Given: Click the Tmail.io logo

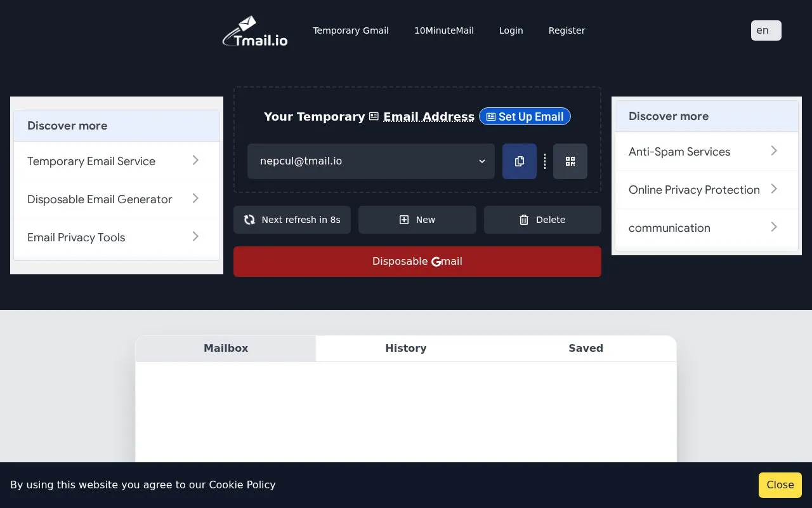Looking at the screenshot, I should [x=255, y=31].
